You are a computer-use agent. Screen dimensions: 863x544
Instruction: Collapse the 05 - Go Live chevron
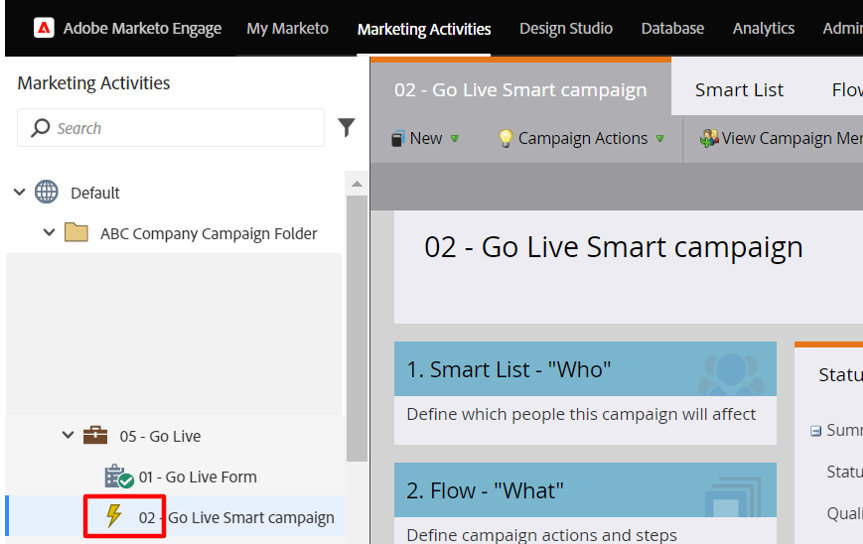click(x=68, y=435)
